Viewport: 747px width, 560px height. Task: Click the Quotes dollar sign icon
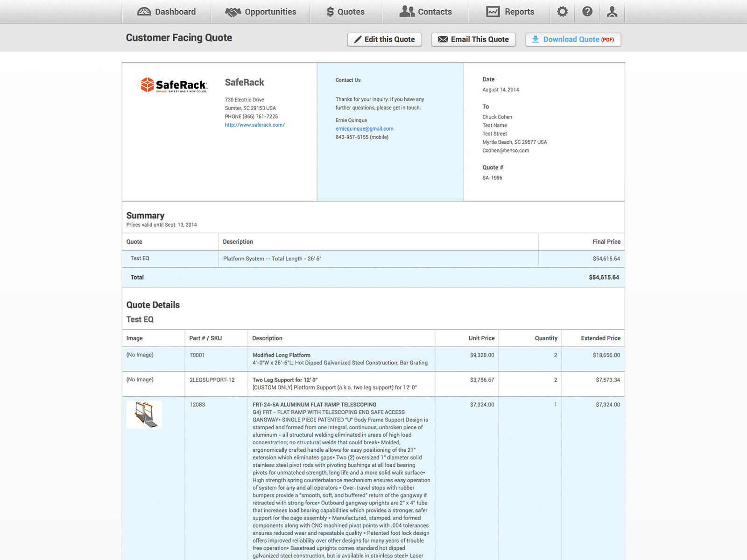(x=331, y=12)
